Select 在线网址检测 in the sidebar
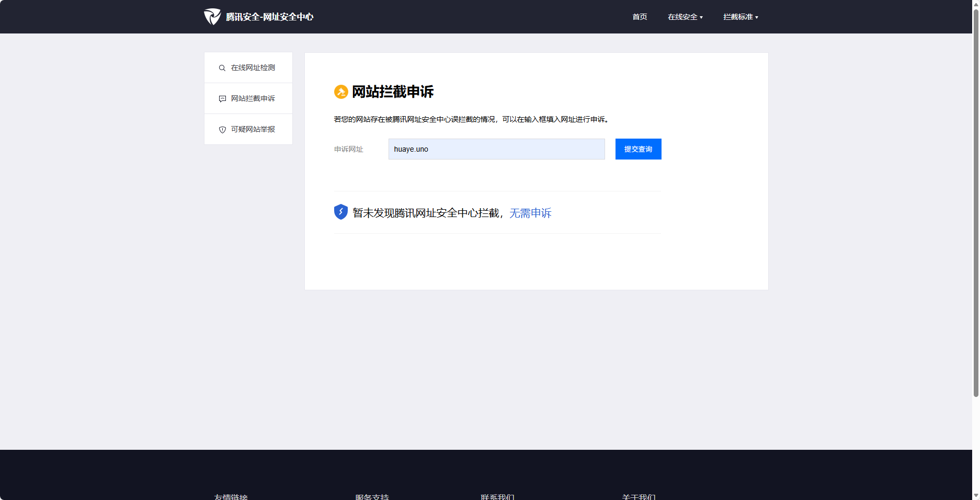This screenshot has height=500, width=980. click(248, 67)
